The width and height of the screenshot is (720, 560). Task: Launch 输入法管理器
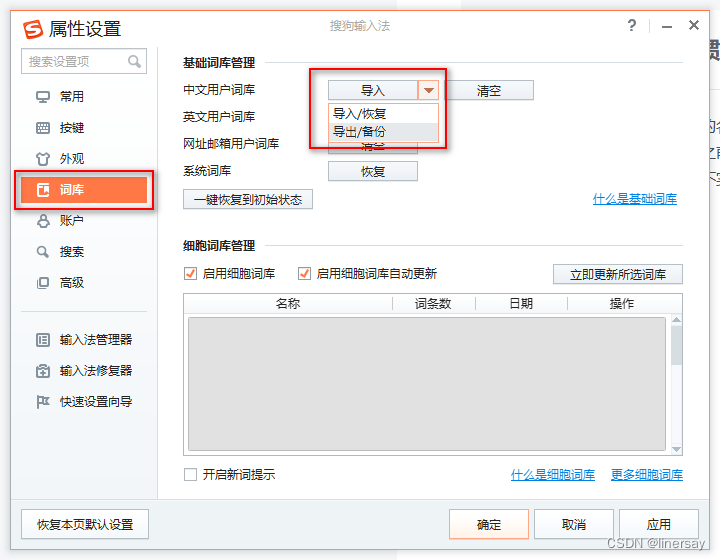[84, 340]
